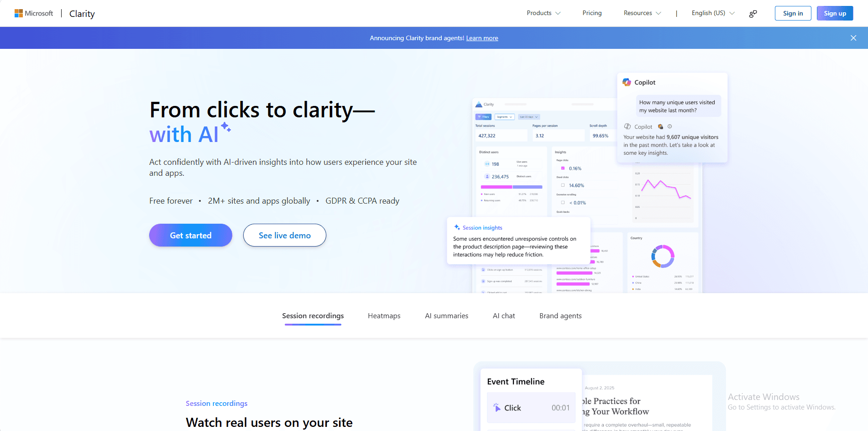
Task: Click the 99.65% scroll depth value
Action: pos(601,136)
